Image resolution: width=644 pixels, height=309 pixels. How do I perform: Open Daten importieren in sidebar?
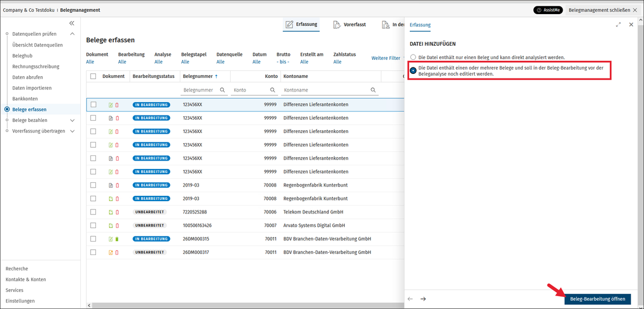point(32,87)
